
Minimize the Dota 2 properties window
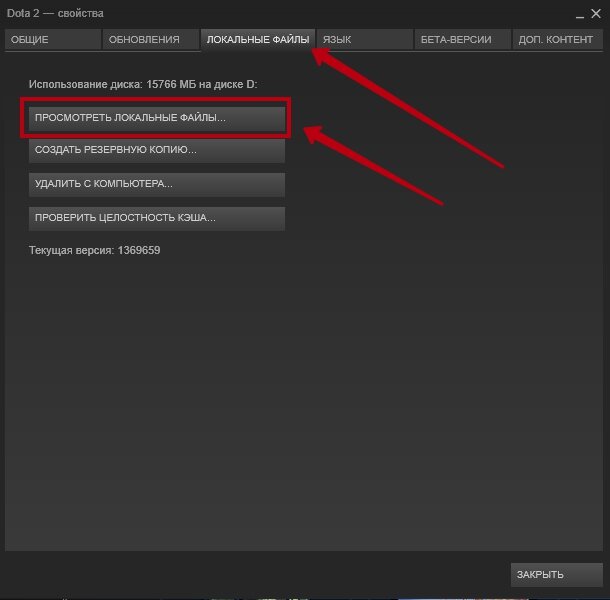580,15
